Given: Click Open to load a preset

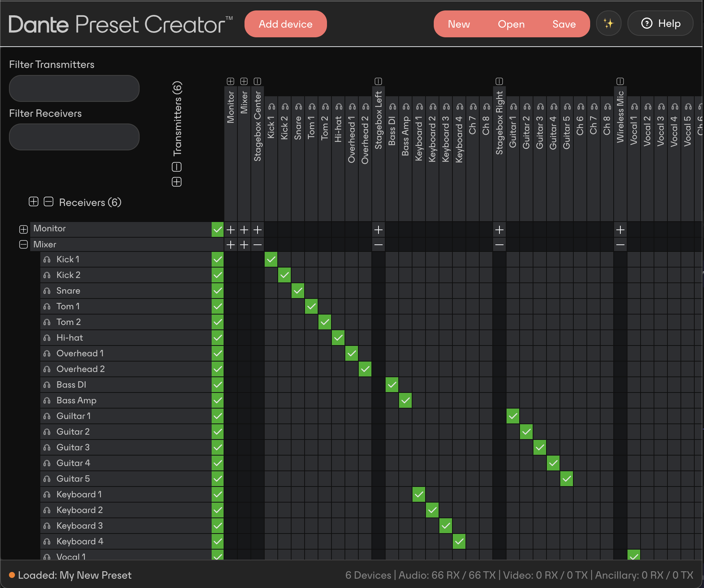Looking at the screenshot, I should tap(511, 24).
